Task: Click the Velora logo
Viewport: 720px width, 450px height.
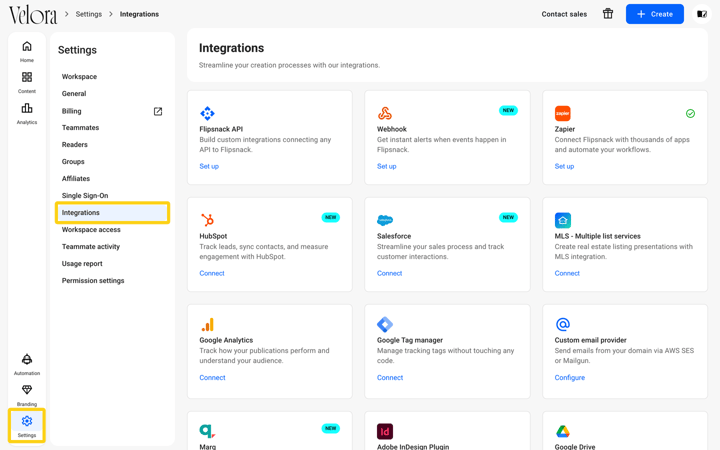Action: 33,15
